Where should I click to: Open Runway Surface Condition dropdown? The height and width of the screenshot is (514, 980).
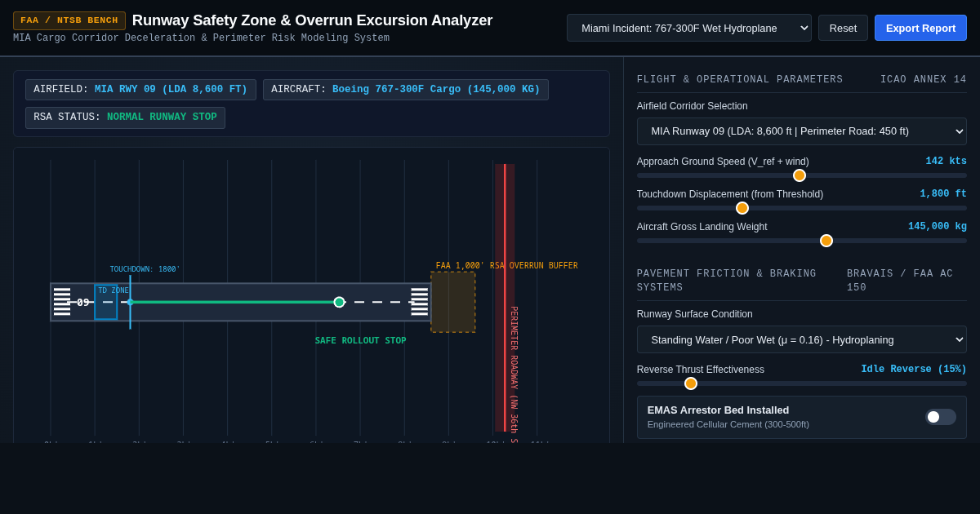pos(802,339)
